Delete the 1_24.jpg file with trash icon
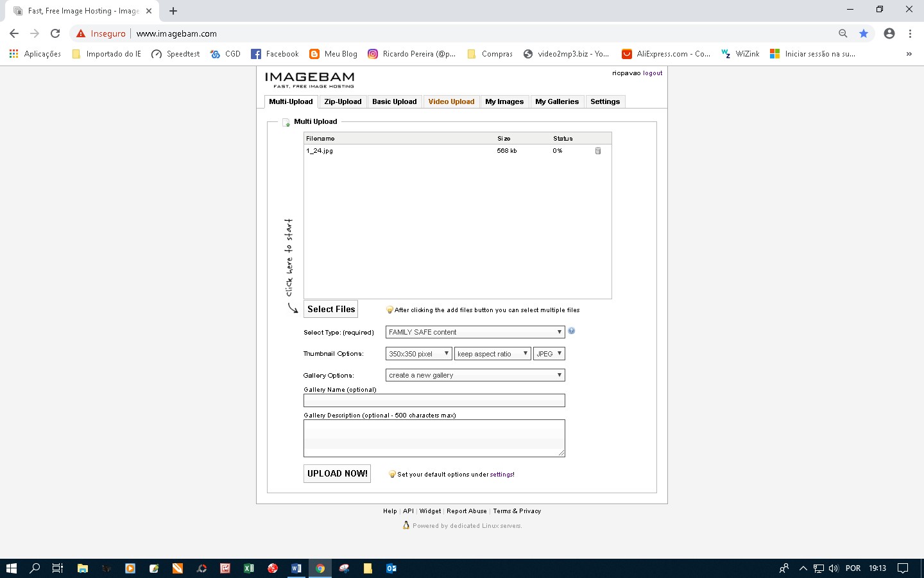This screenshot has height=578, width=924. click(x=598, y=151)
